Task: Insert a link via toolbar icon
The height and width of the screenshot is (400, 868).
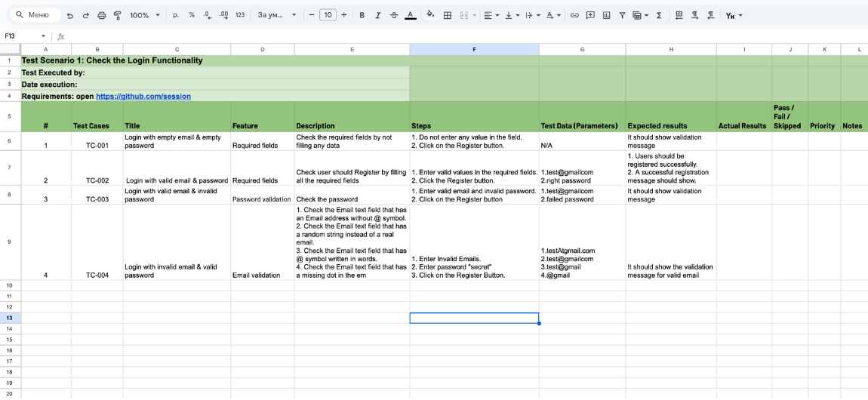Action: (574, 16)
